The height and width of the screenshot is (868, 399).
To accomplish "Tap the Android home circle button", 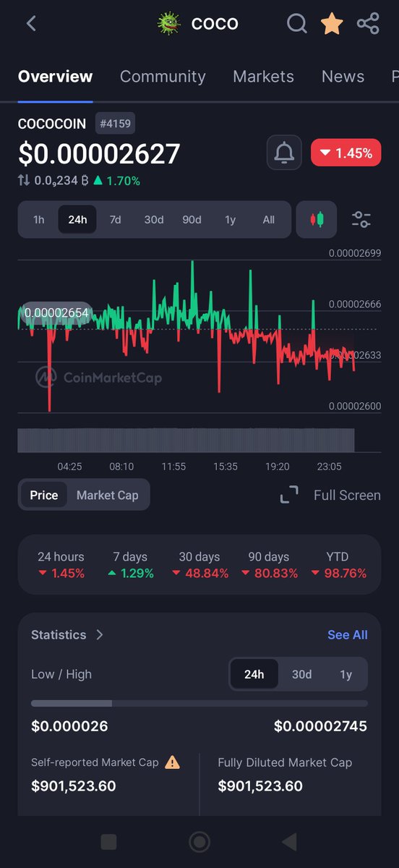I will coord(199,841).
